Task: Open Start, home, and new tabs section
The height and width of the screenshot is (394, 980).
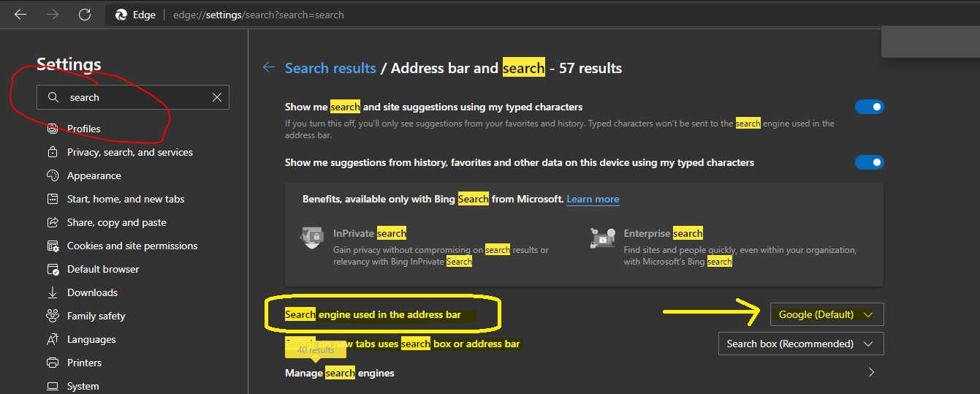Action: [126, 199]
